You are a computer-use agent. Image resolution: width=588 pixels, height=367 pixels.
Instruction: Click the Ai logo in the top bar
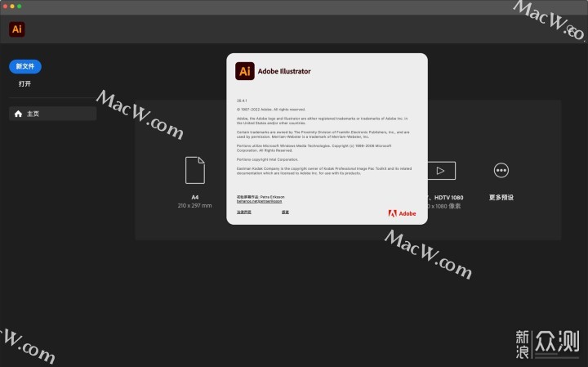[x=17, y=29]
